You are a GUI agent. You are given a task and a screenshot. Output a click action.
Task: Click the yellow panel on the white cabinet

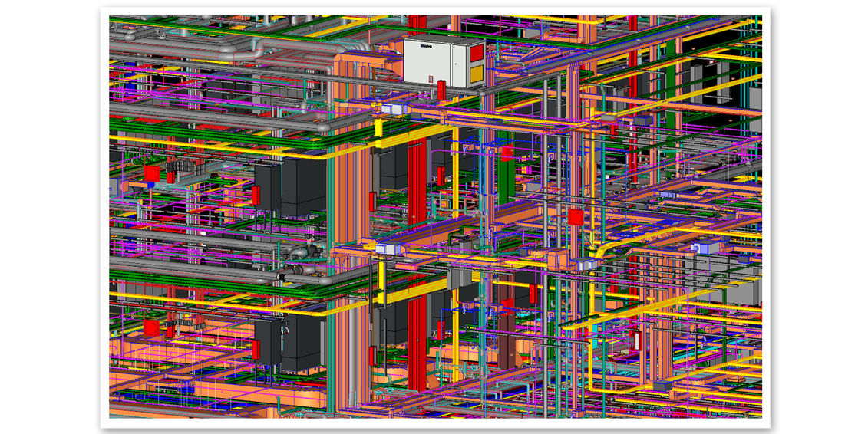point(477,74)
